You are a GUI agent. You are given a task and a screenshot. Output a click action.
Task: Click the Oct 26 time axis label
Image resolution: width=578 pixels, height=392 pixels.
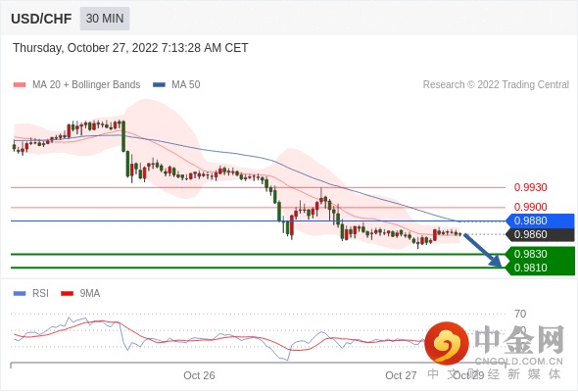pos(199,375)
